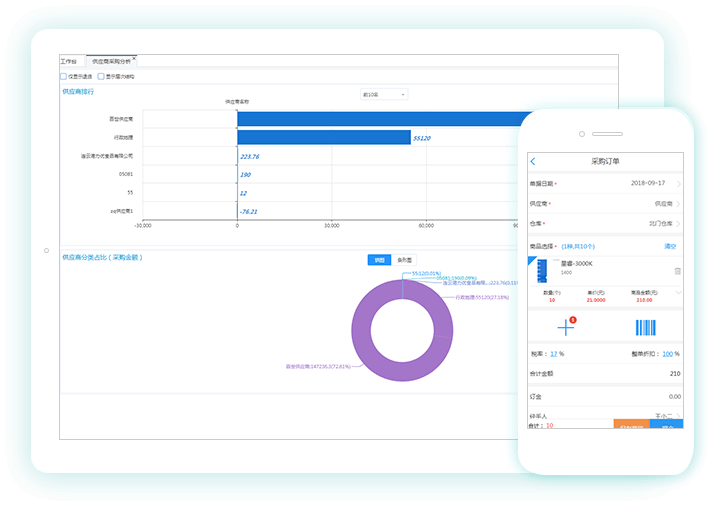Expand the 供应商 selector row on phone
The height and width of the screenshot is (506, 707).
pyautogui.click(x=679, y=204)
